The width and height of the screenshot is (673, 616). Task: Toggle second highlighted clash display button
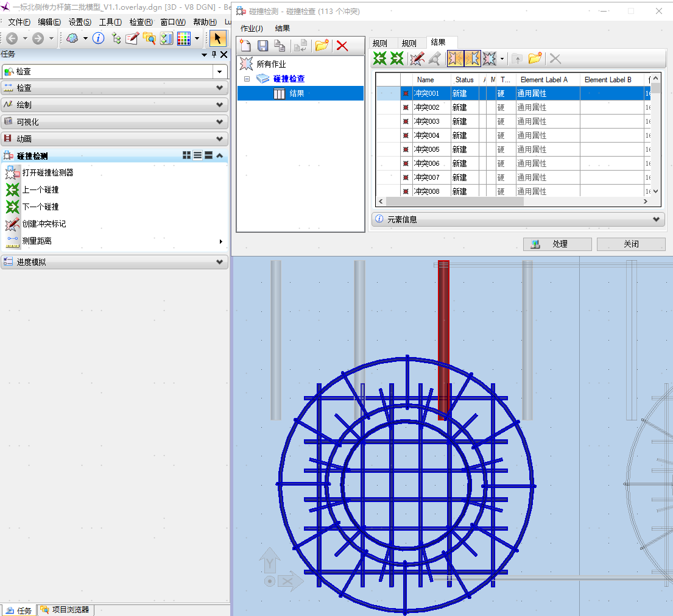[x=472, y=58]
